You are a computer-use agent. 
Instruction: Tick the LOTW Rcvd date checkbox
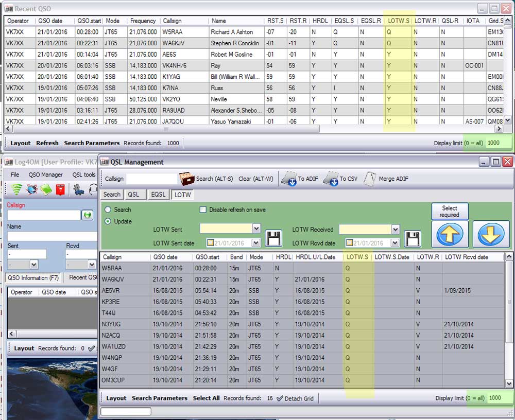(350, 243)
